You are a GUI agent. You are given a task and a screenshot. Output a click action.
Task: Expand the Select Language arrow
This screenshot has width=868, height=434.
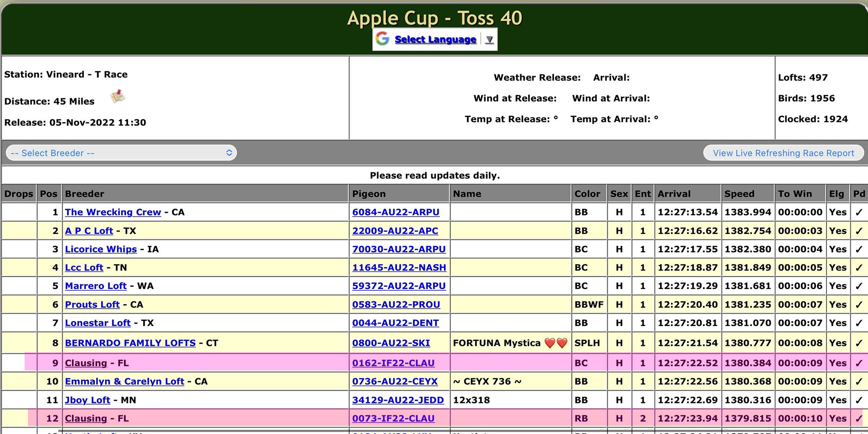coord(490,39)
